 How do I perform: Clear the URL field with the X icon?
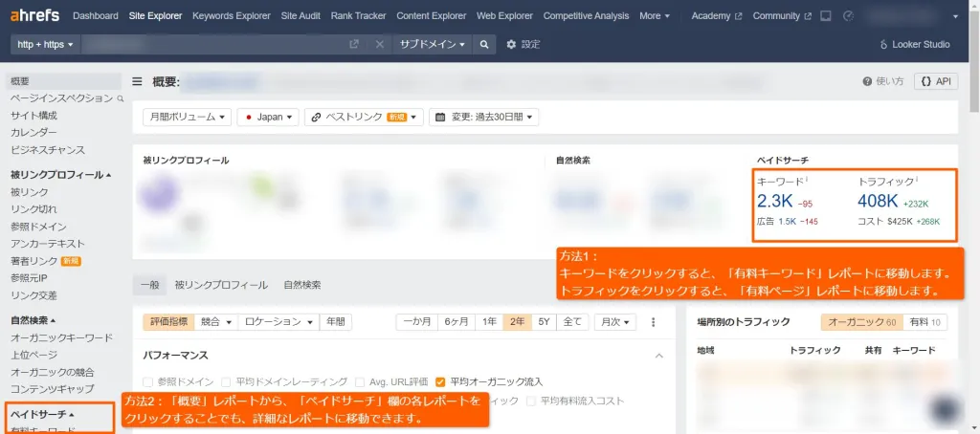[379, 44]
